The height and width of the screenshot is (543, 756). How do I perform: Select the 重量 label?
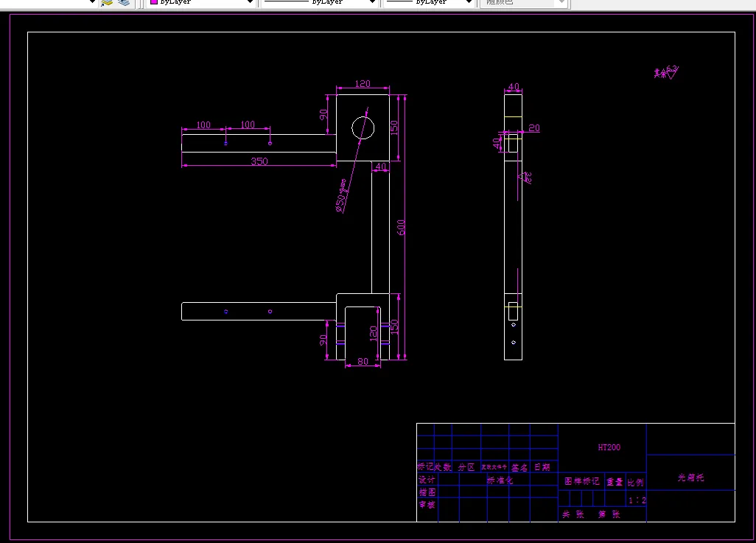click(x=615, y=482)
